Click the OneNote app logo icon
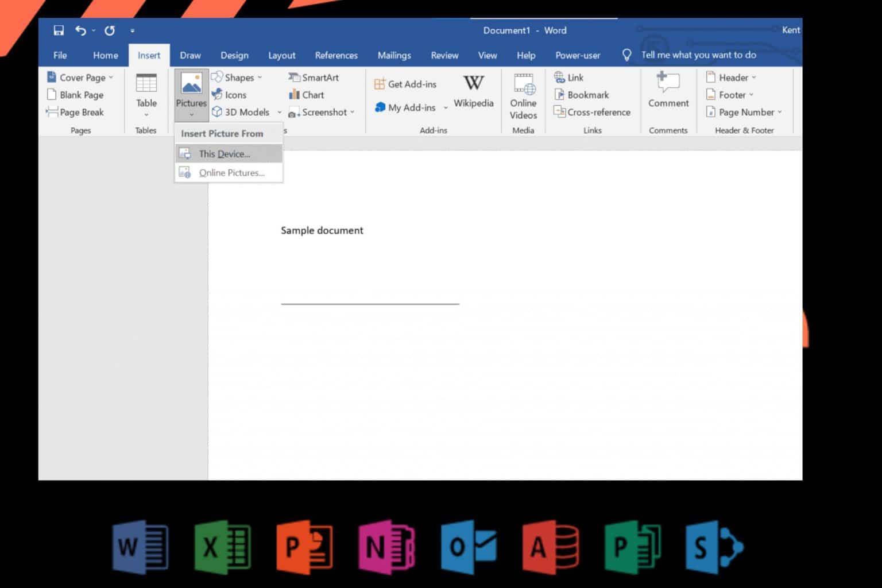This screenshot has height=588, width=882. tap(386, 547)
